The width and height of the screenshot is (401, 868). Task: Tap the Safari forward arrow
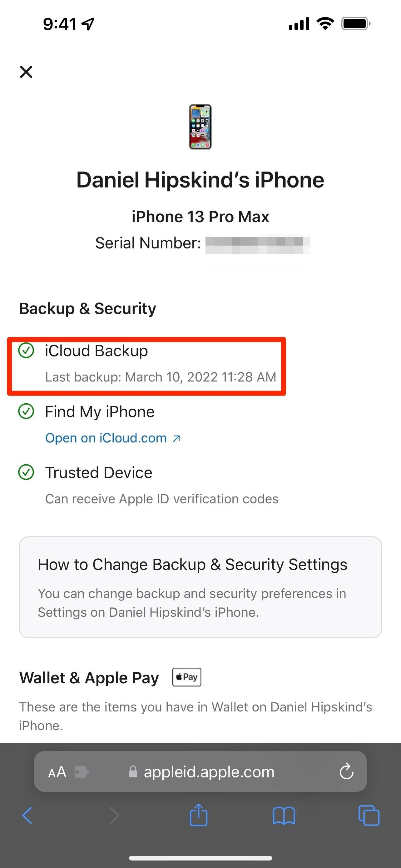[115, 816]
